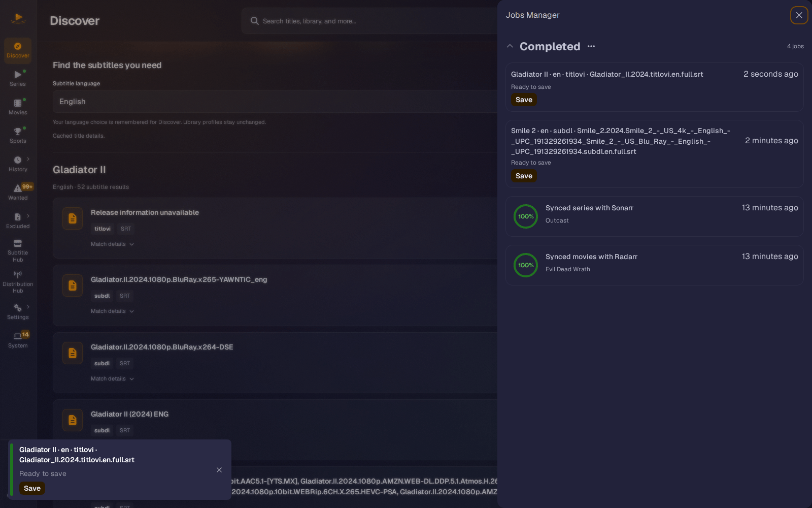This screenshot has height=508, width=812.
Task: Click the Outcast sync 100% progress ring
Action: click(526, 216)
